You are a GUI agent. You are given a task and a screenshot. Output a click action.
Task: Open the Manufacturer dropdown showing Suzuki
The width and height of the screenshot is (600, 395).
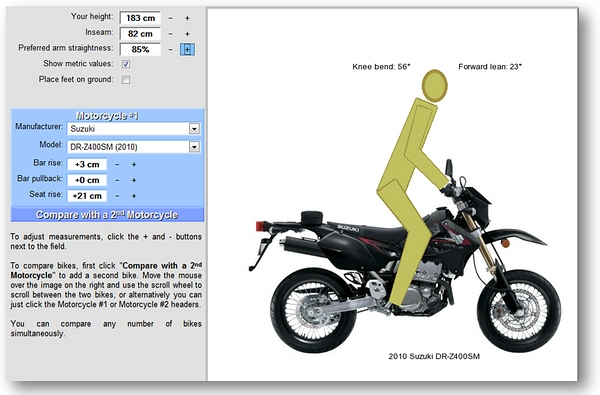tap(134, 129)
